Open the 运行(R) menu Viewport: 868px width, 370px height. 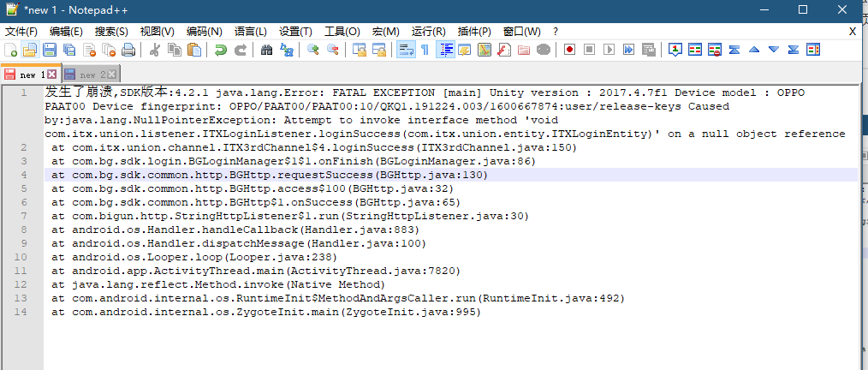click(429, 32)
